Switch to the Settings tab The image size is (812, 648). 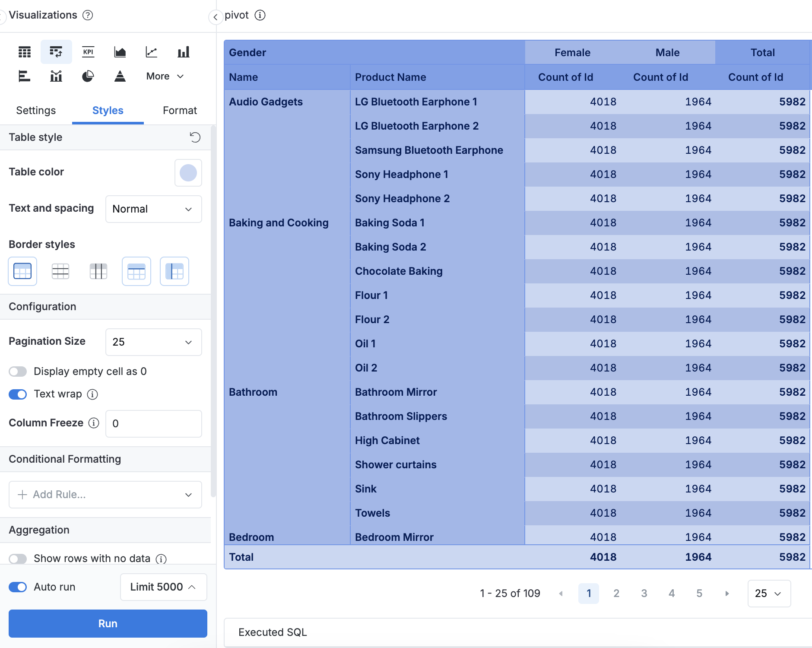pyautogui.click(x=36, y=111)
